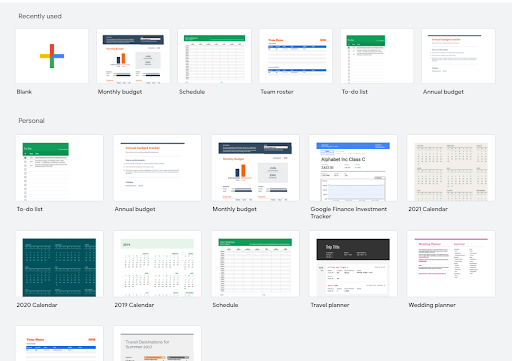This screenshot has height=361, width=512.
Task: Click the "Blank" label text
Action: click(24, 92)
